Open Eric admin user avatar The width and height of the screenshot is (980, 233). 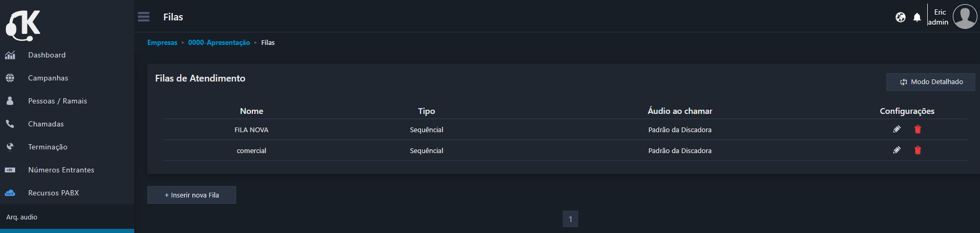[x=965, y=17]
